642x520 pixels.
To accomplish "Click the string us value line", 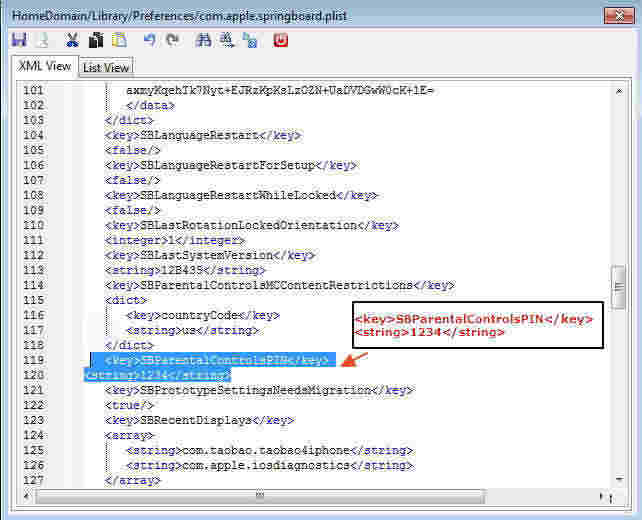I will click(192, 330).
